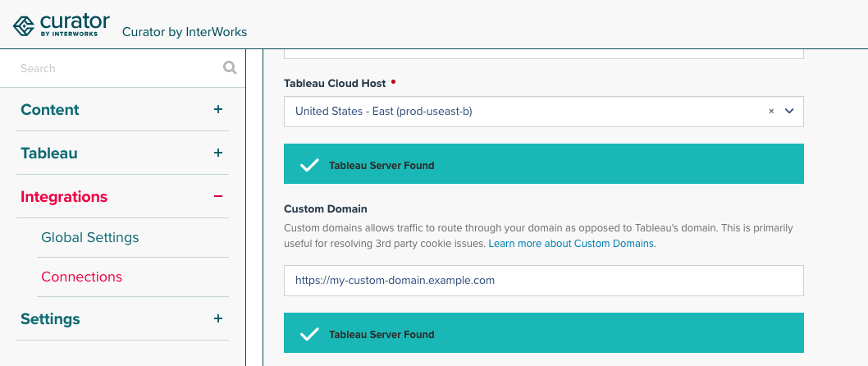Open Learn more about Custom Domains link
This screenshot has height=366, width=868.
point(571,244)
